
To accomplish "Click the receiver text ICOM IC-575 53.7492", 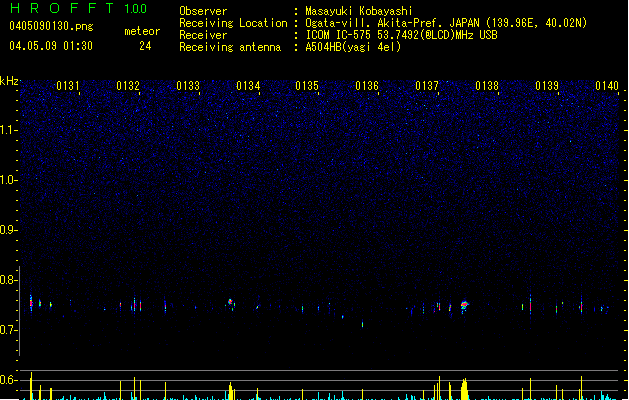I will click(401, 35).
